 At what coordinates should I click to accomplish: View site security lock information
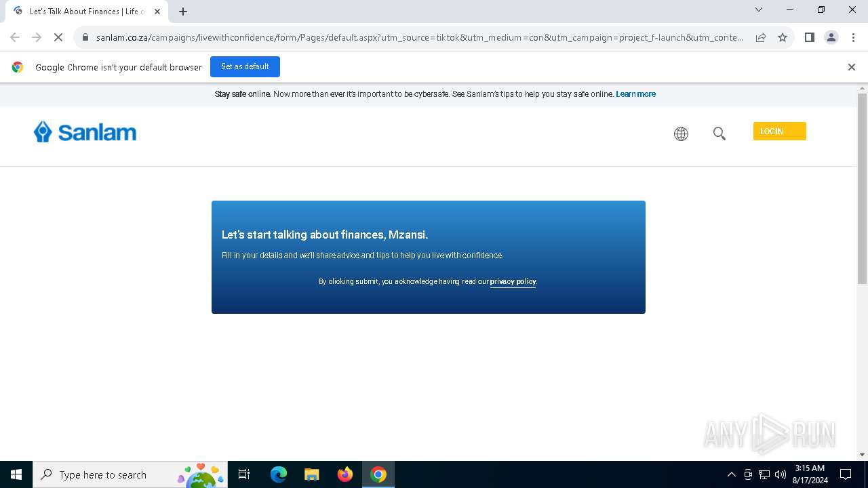point(85,37)
